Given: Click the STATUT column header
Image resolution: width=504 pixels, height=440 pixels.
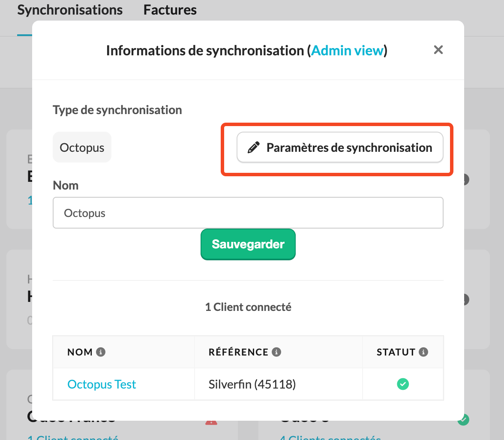Looking at the screenshot, I should (396, 352).
